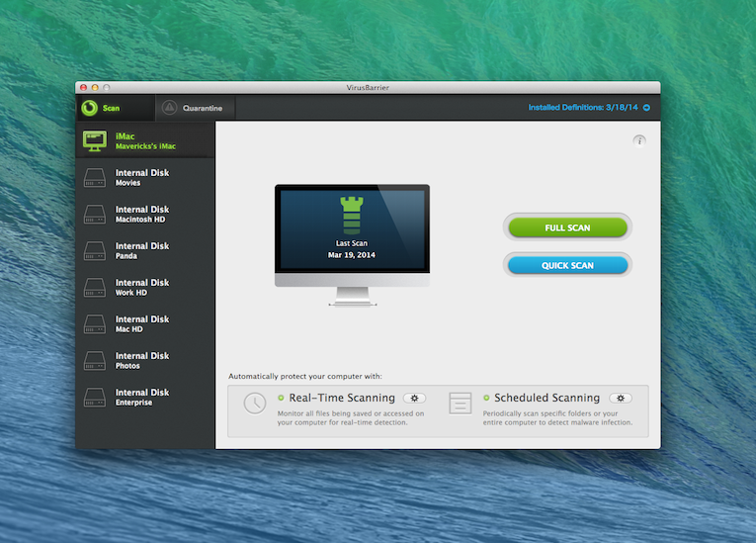
Task: Open Scheduled Scanning gear settings
Action: [x=621, y=399]
